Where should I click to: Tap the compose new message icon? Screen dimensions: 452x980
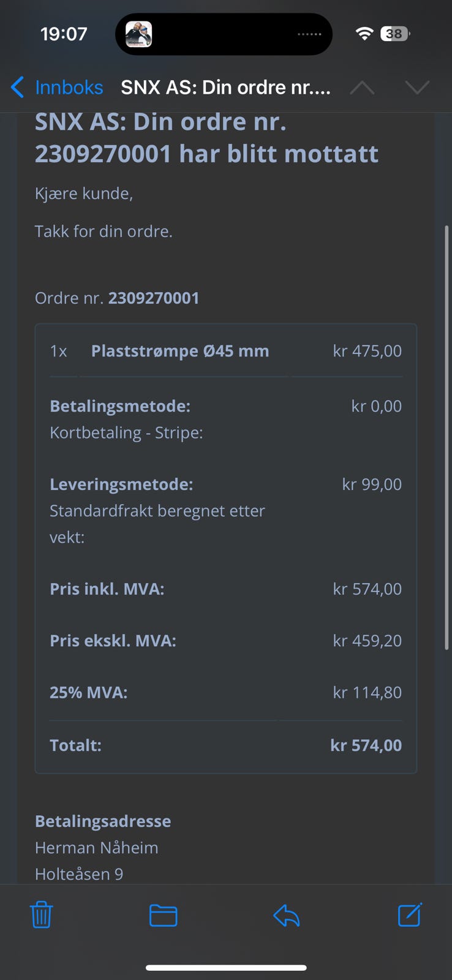pos(409,915)
